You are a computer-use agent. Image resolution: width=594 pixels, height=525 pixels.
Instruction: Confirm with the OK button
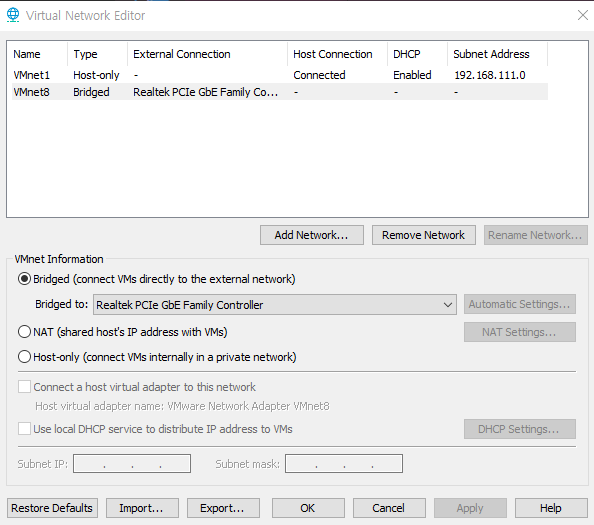[x=308, y=508]
